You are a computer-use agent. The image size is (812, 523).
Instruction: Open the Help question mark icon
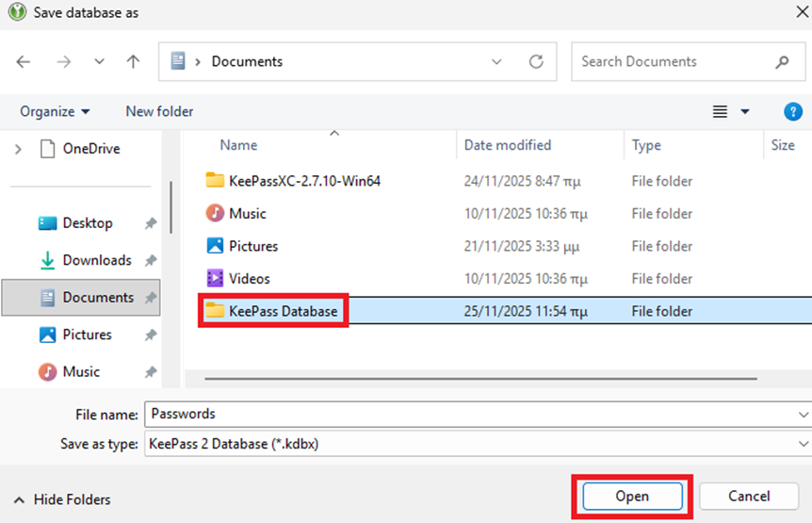click(x=793, y=111)
